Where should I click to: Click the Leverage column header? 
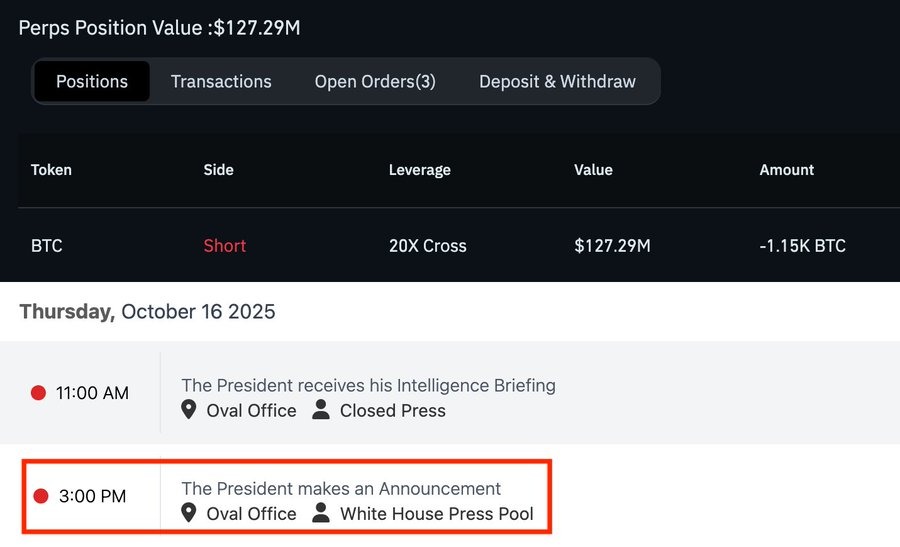419,170
